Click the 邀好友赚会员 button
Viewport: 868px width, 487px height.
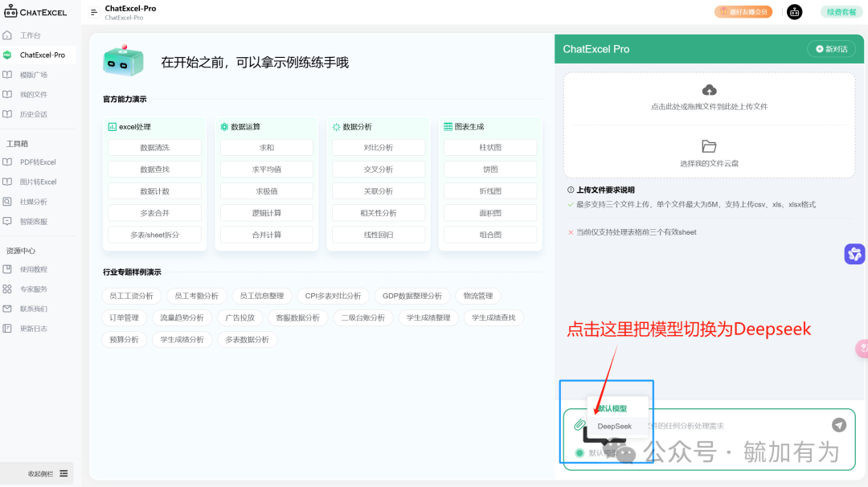pyautogui.click(x=743, y=11)
